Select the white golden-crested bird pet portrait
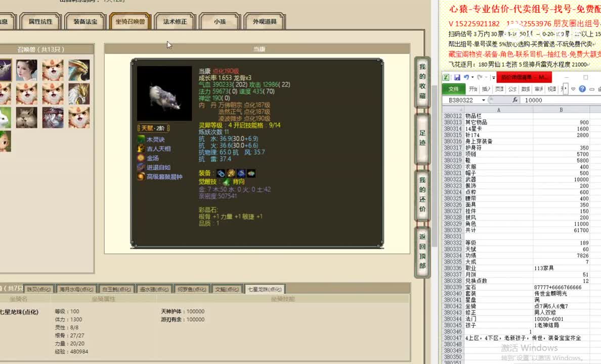Viewport: 601px width, 364px height. tap(79, 94)
